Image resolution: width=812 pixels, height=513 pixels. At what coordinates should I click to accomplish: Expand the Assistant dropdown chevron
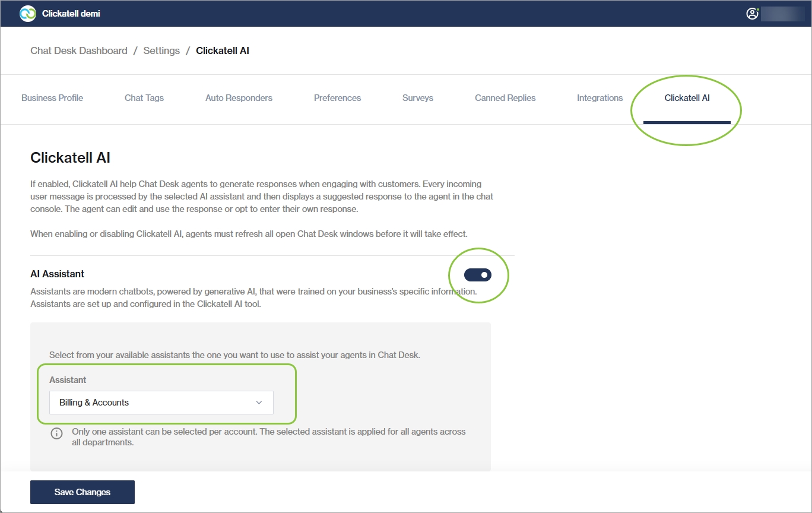pos(259,403)
